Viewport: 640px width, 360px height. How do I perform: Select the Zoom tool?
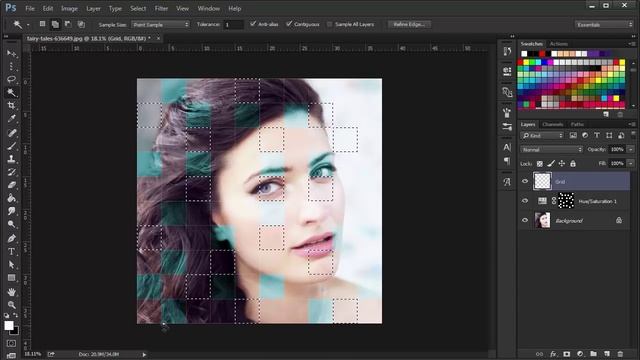pos(11,305)
